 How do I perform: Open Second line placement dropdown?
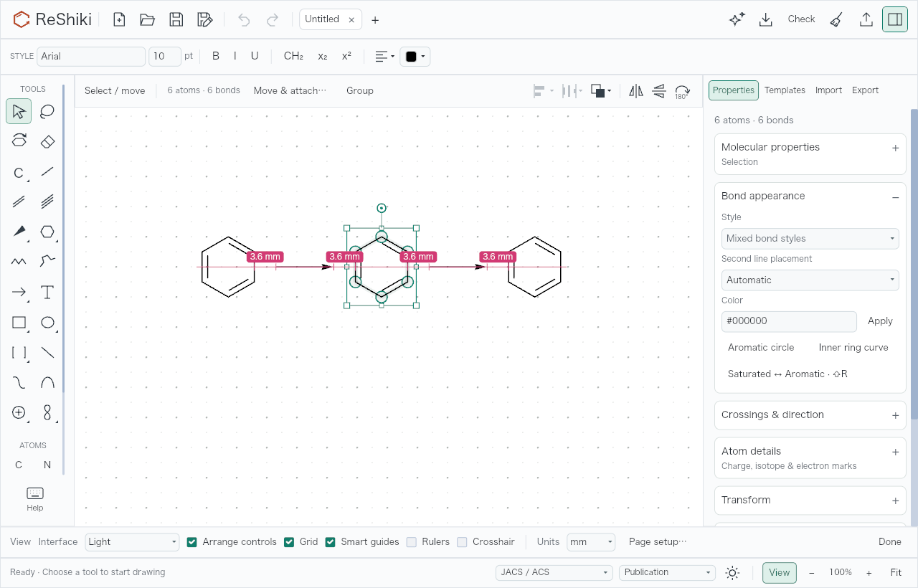coord(810,280)
